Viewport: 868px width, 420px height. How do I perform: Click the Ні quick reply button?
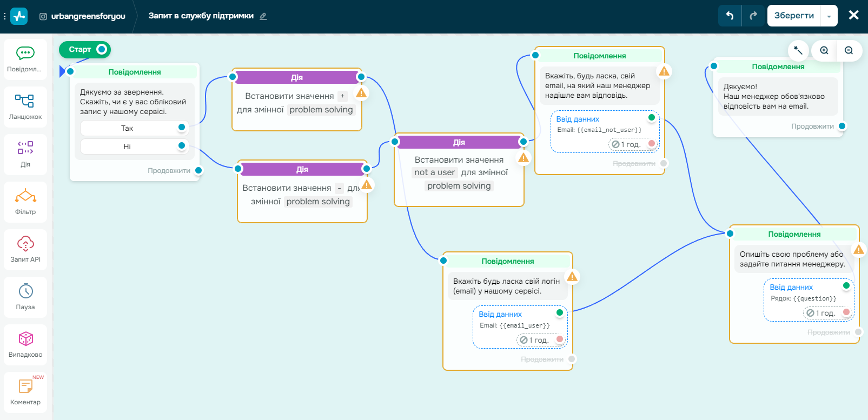(127, 146)
